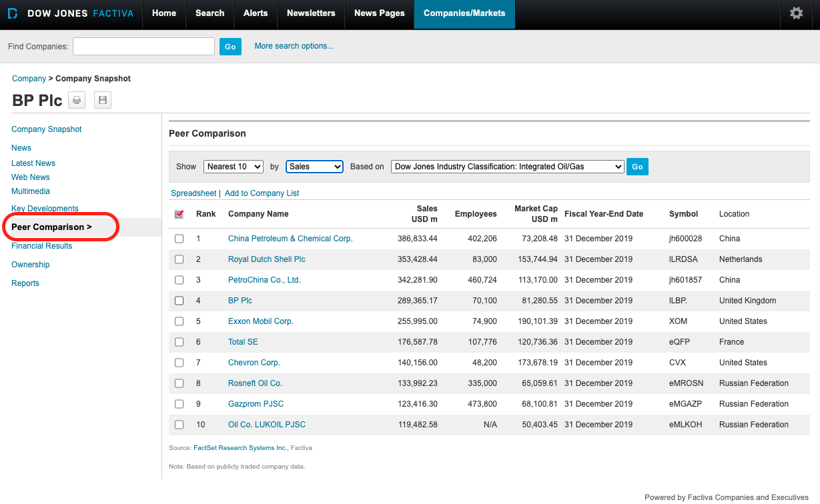The image size is (820, 504).
Task: Click the print icon next to BP Plc
Action: 77,101
